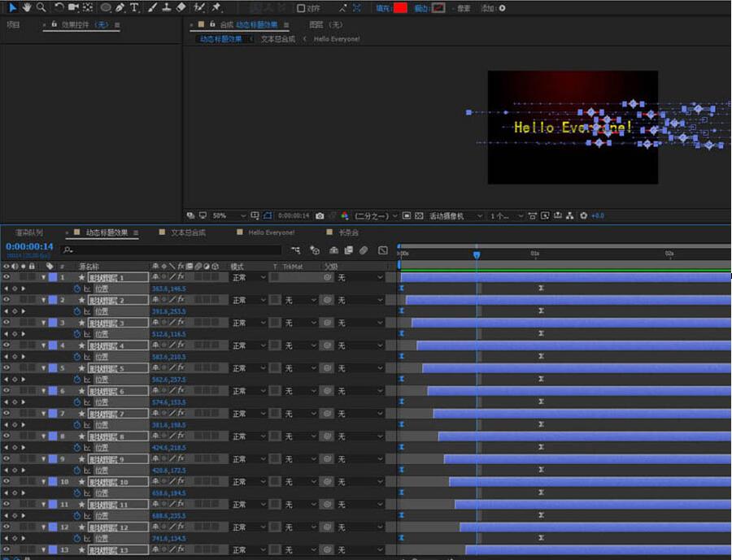Click the red fill color swatch
The width and height of the screenshot is (732, 560).
coord(400,8)
